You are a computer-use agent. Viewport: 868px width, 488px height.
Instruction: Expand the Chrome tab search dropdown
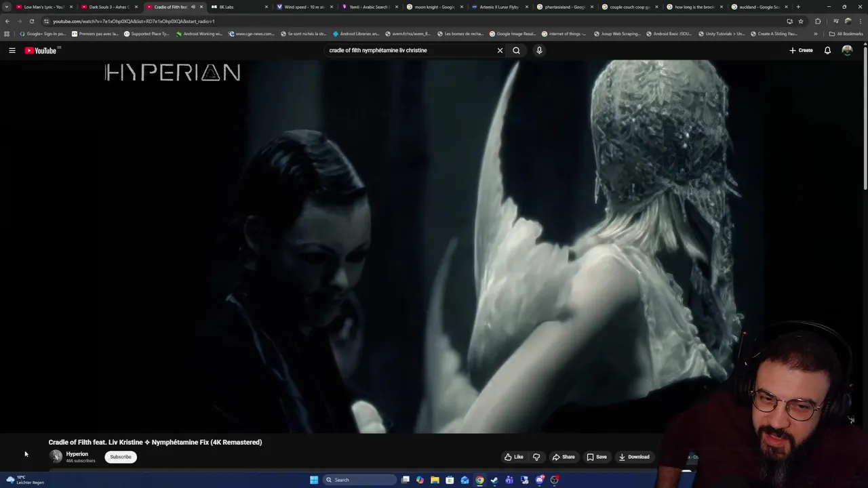[7, 7]
